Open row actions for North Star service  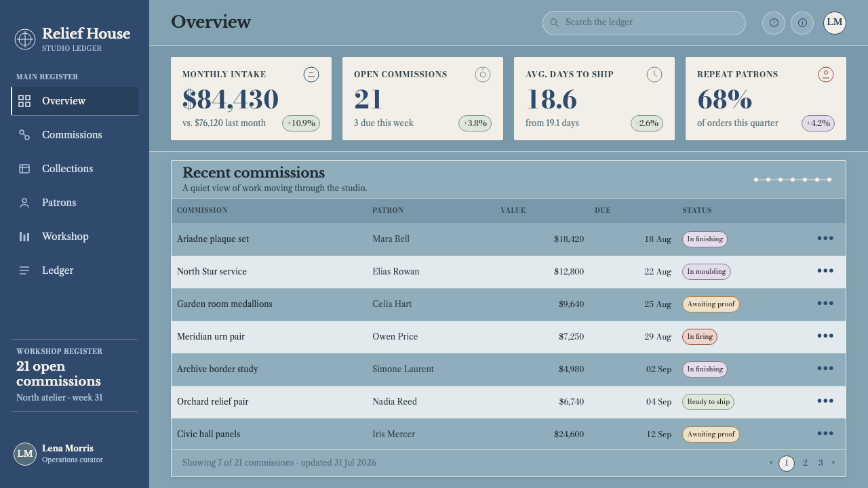point(825,271)
